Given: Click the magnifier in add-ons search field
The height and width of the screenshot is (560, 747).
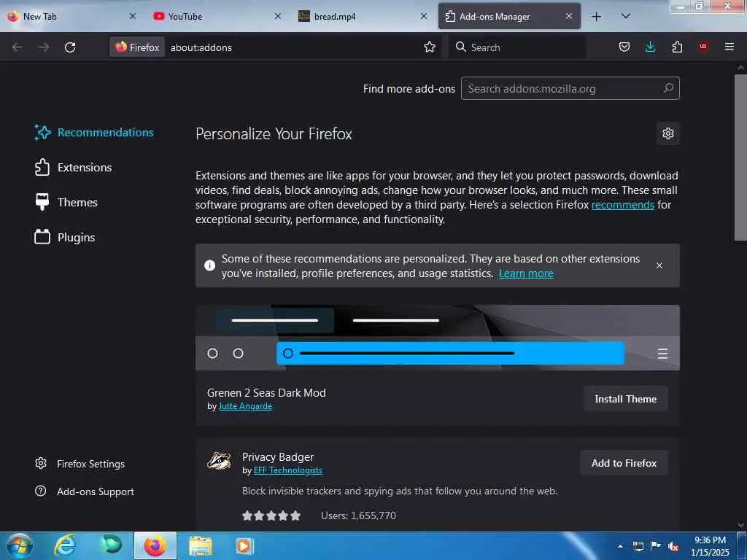Looking at the screenshot, I should [668, 88].
